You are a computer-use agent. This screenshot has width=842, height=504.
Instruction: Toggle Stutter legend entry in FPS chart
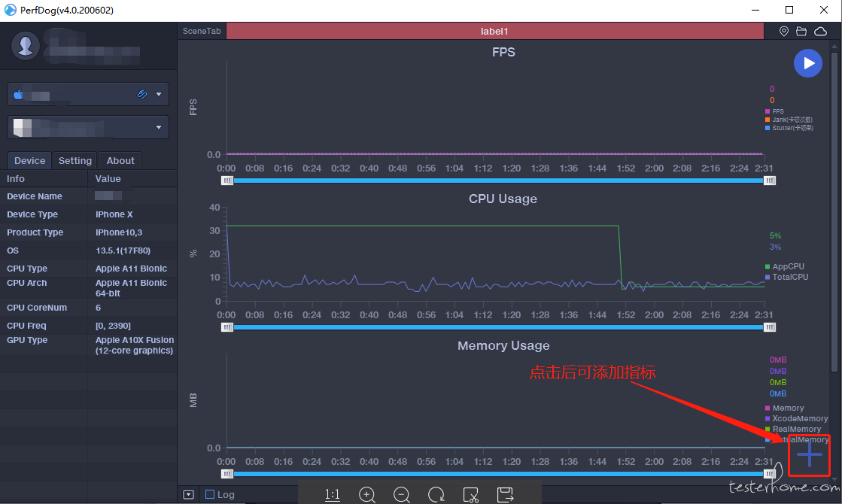(789, 128)
